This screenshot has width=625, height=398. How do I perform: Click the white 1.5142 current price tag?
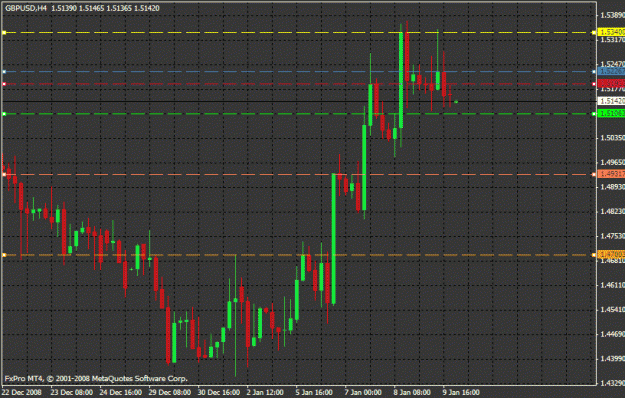point(612,101)
